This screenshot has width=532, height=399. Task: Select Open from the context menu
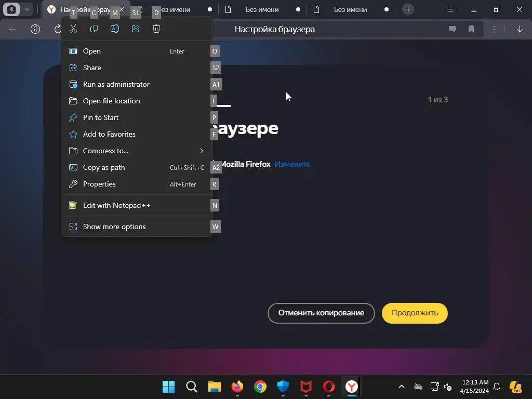pos(137,51)
